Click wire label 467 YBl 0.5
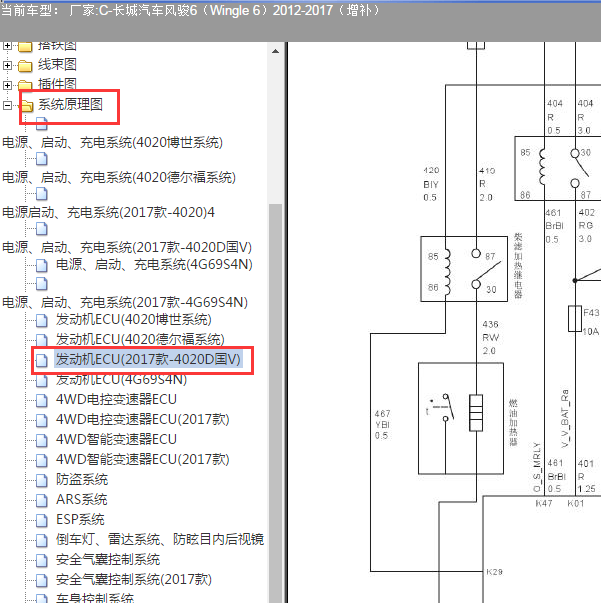Image resolution: width=601 pixels, height=603 pixels. (x=383, y=425)
